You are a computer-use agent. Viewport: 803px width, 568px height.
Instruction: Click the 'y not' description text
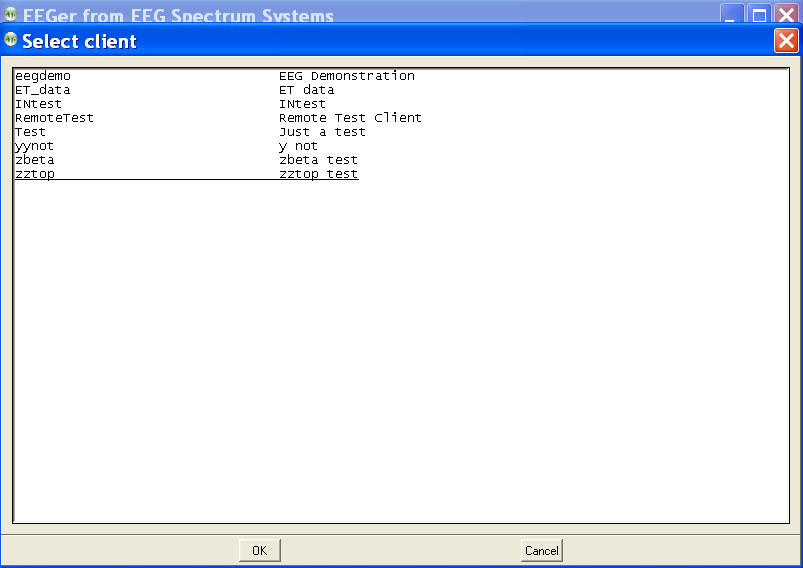point(298,146)
